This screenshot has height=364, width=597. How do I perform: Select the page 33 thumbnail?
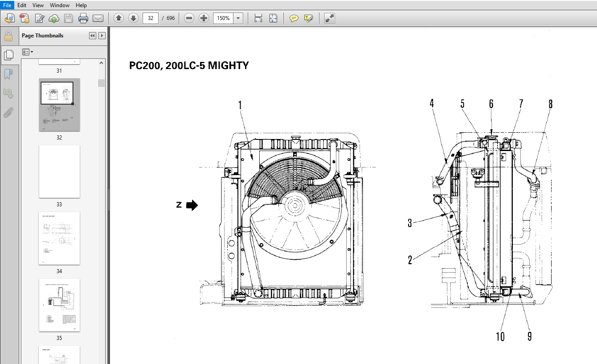(59, 172)
